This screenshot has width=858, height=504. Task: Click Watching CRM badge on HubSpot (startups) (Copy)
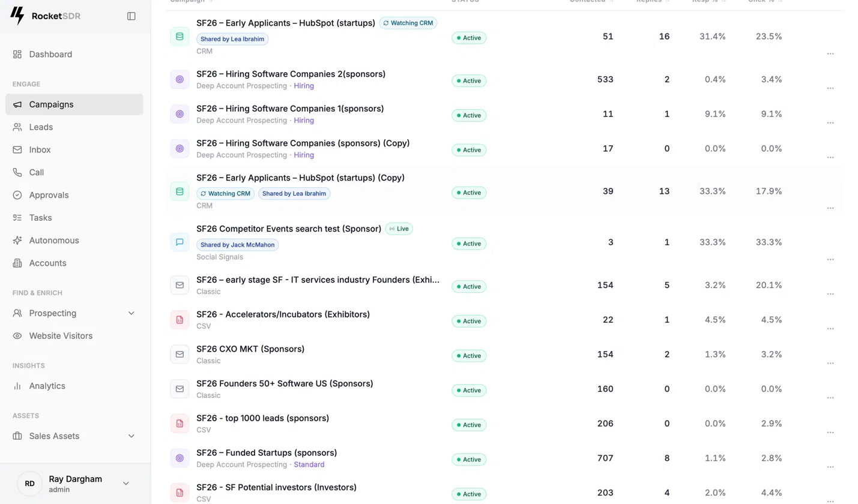pyautogui.click(x=226, y=194)
